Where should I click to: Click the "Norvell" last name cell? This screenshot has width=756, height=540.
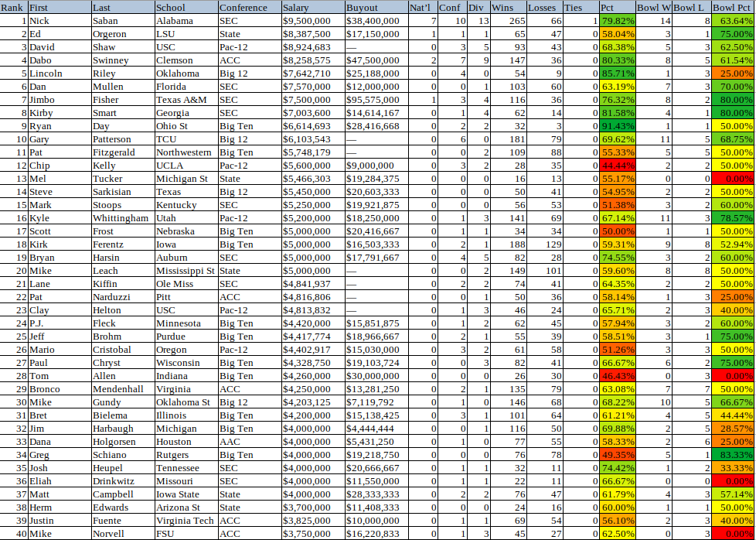[x=123, y=533]
